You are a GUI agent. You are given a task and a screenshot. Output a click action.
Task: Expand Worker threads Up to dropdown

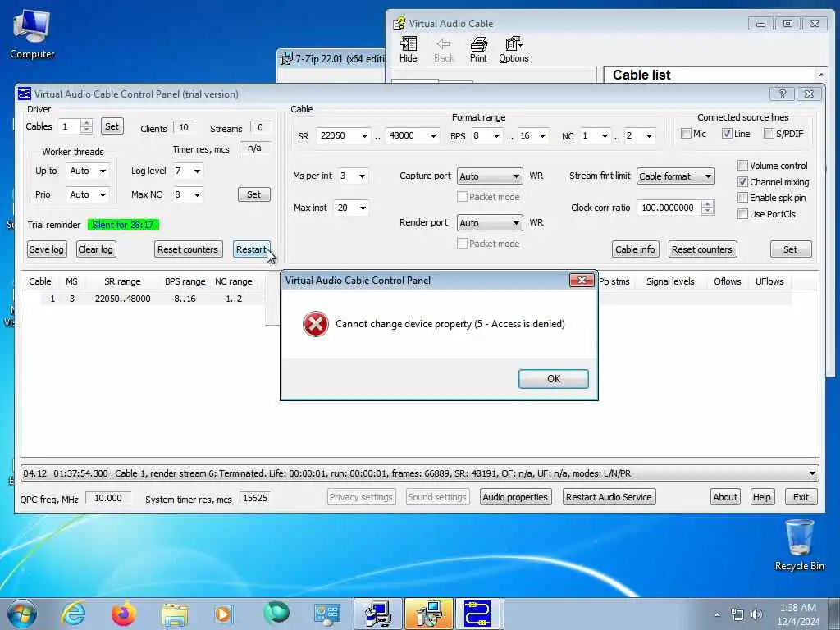(103, 171)
